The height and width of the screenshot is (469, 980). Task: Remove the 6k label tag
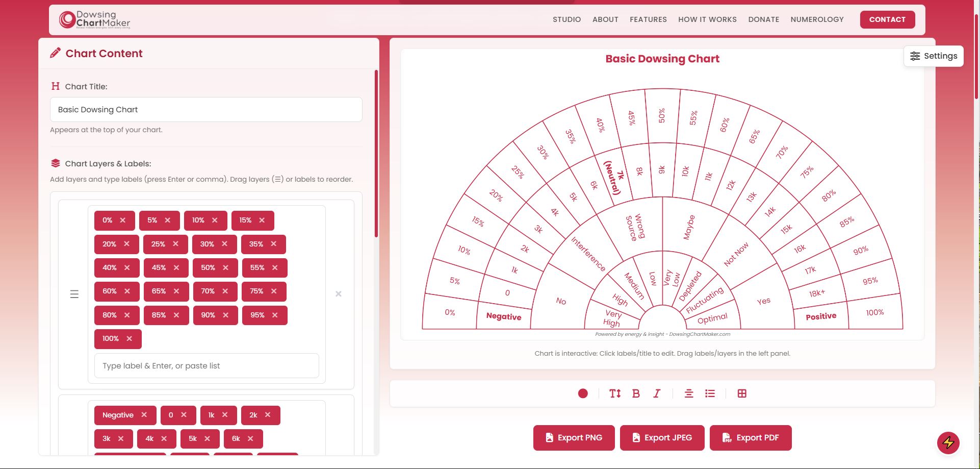(250, 438)
